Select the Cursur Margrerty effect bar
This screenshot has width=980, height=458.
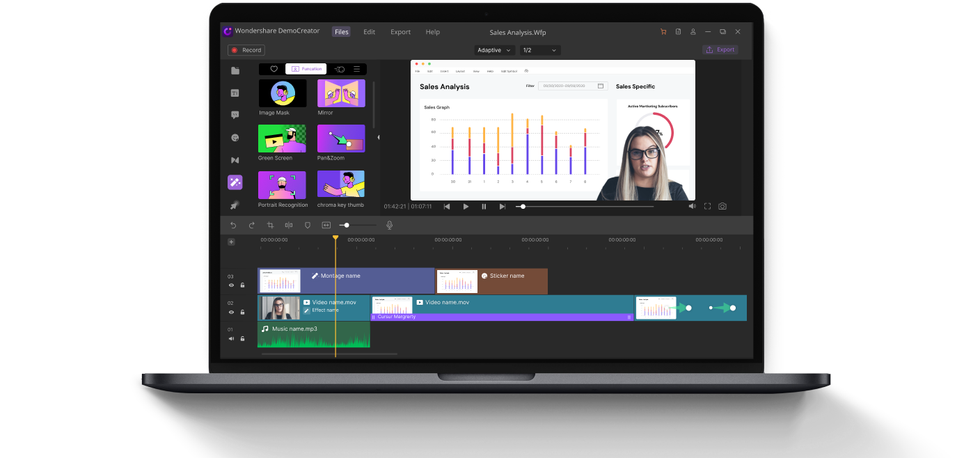tap(502, 317)
